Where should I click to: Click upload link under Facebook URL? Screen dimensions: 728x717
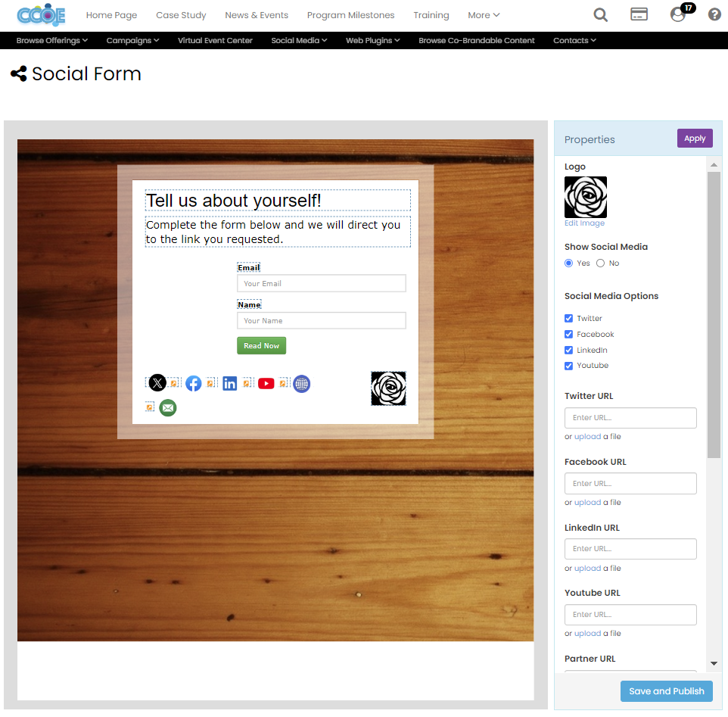(587, 503)
